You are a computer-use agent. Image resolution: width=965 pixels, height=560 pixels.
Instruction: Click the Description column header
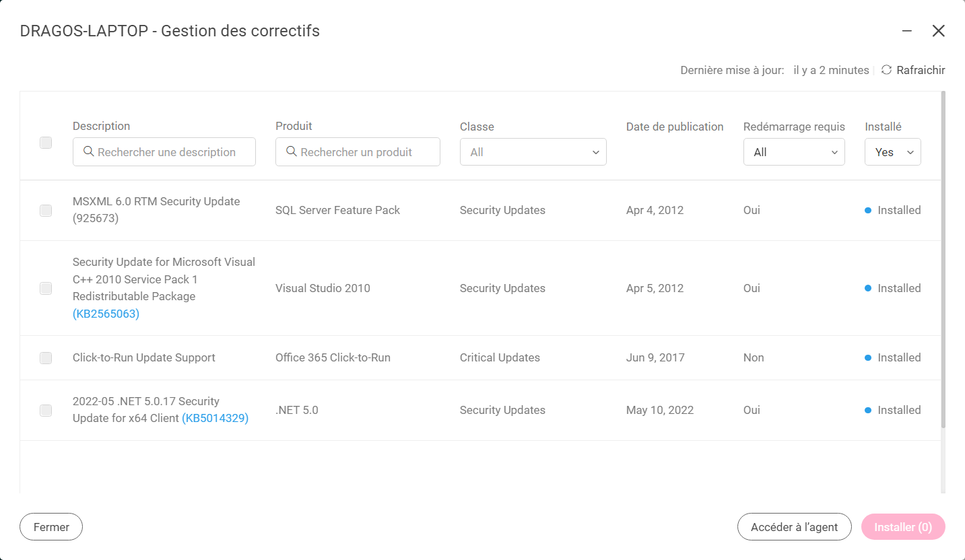pyautogui.click(x=101, y=126)
